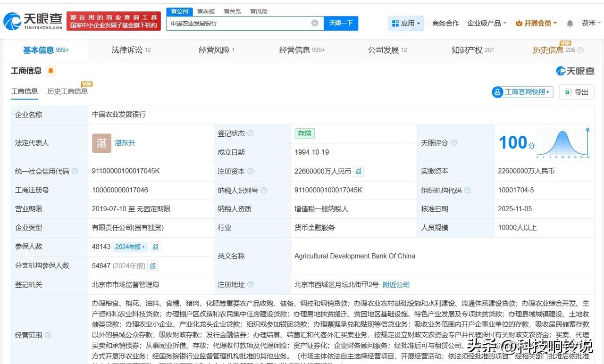
Task: Switch to the 经营信息 tab
Action: [302, 50]
